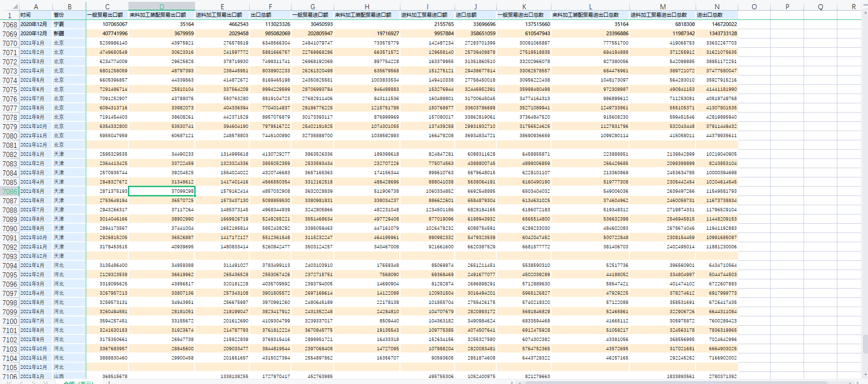868x384 pixels.
Task: Click 2021年5月 in row 7086
Action: [36, 191]
